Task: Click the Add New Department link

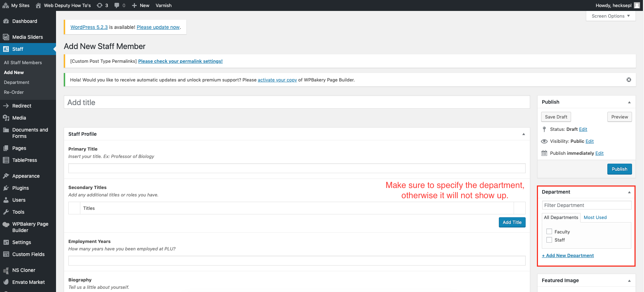Action: click(568, 256)
